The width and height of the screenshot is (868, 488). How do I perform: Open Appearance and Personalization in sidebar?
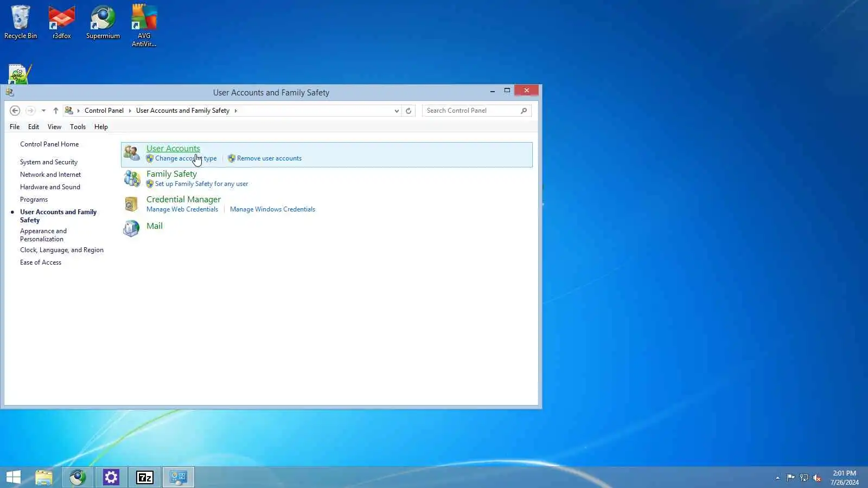click(43, 235)
